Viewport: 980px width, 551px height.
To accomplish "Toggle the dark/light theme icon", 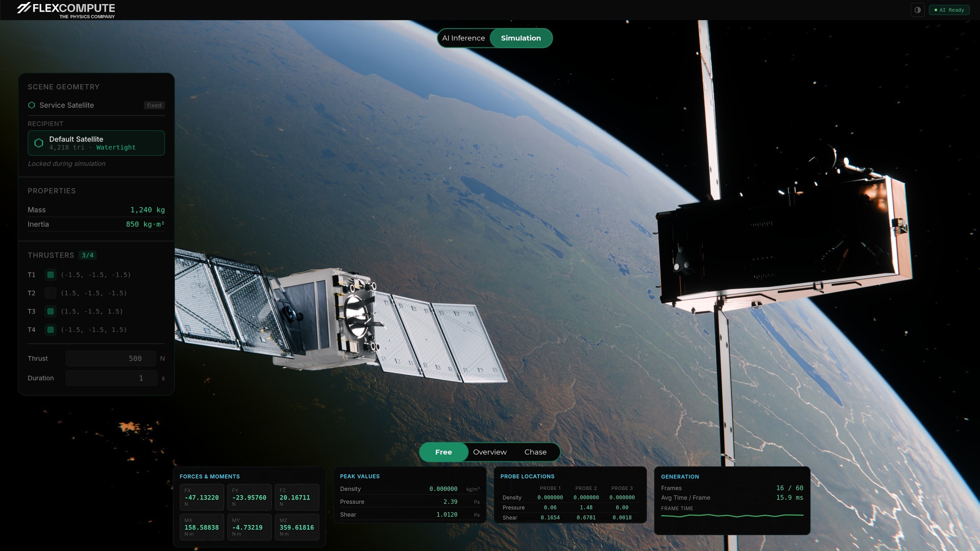I will (x=917, y=10).
